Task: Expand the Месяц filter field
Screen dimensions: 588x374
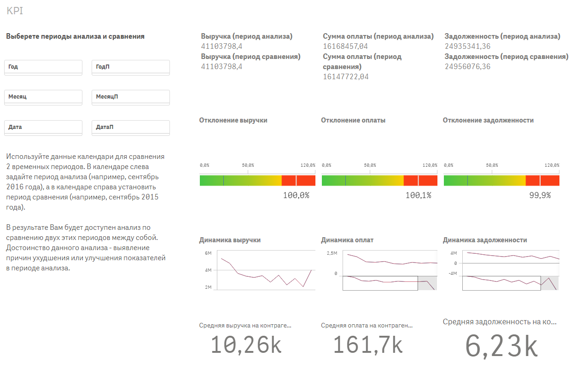Action: [x=43, y=97]
